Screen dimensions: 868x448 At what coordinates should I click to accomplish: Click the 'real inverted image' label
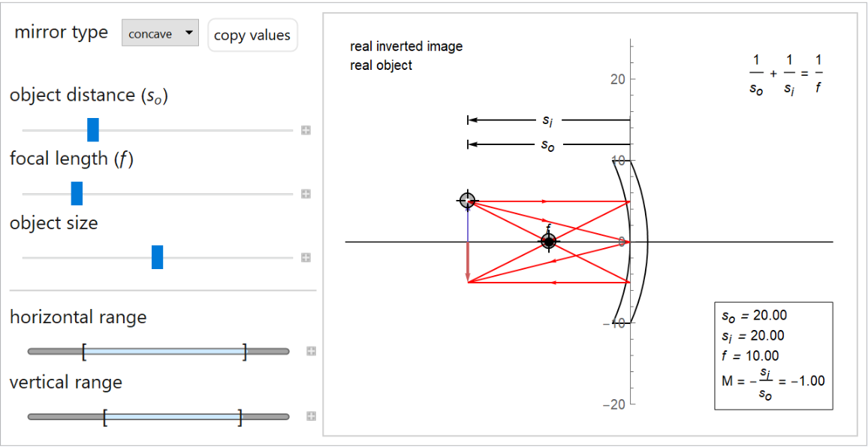[x=406, y=47]
